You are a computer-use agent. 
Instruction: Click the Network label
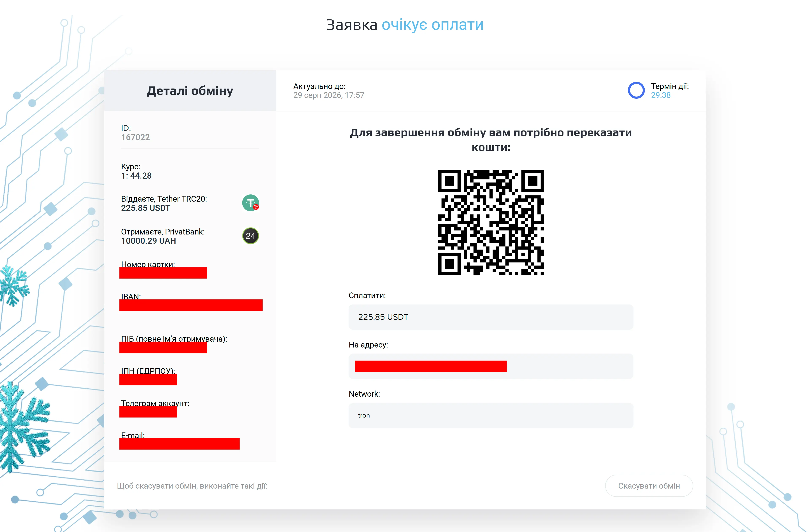[x=364, y=394]
